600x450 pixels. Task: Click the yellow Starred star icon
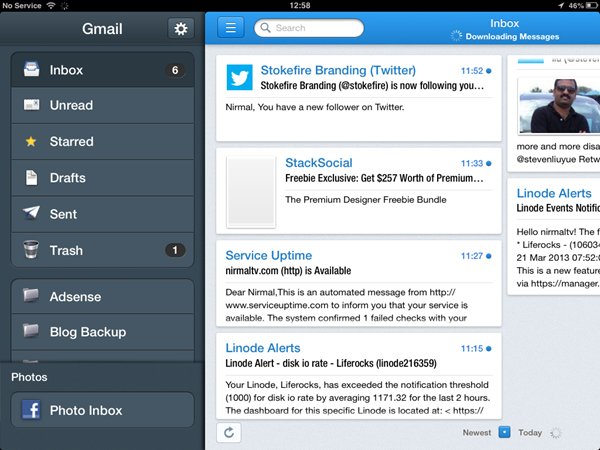[31, 142]
